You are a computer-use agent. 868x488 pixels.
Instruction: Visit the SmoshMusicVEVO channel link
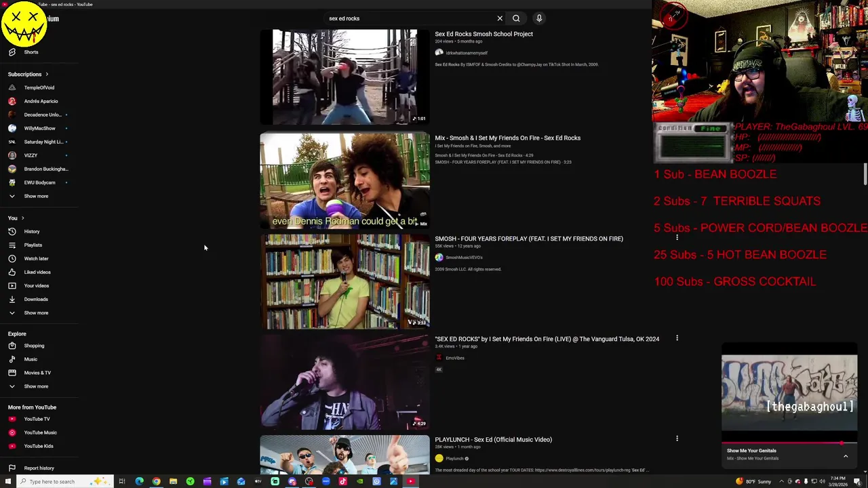pyautogui.click(x=464, y=258)
